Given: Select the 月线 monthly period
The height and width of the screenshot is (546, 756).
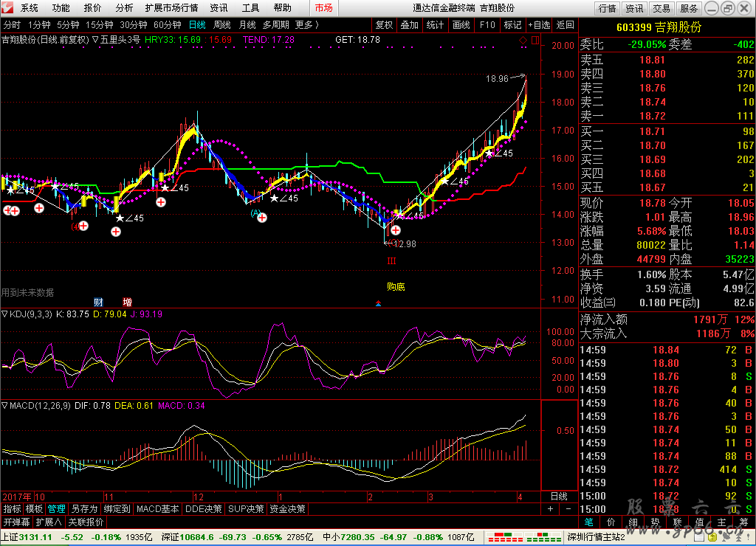Looking at the screenshot, I should click(247, 25).
